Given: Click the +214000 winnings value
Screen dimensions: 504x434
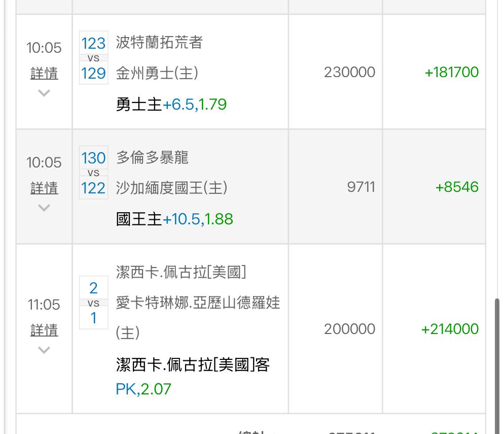Looking at the screenshot, I should [450, 329].
